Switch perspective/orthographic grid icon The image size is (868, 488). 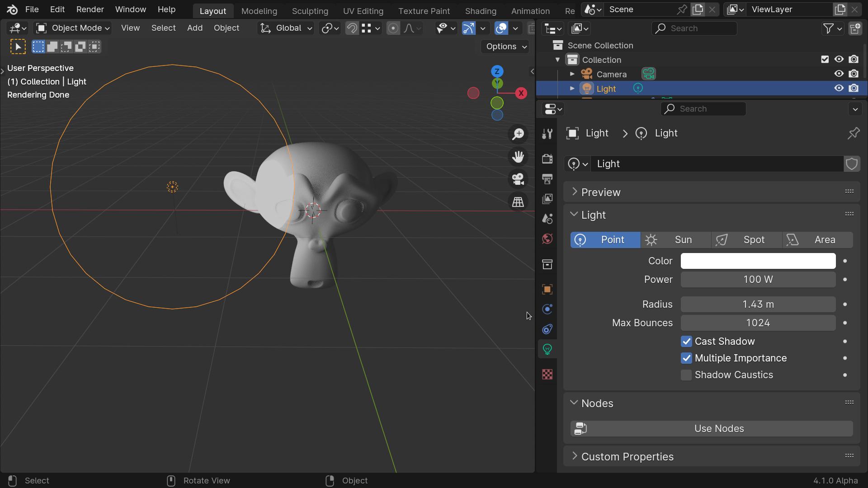[518, 202]
